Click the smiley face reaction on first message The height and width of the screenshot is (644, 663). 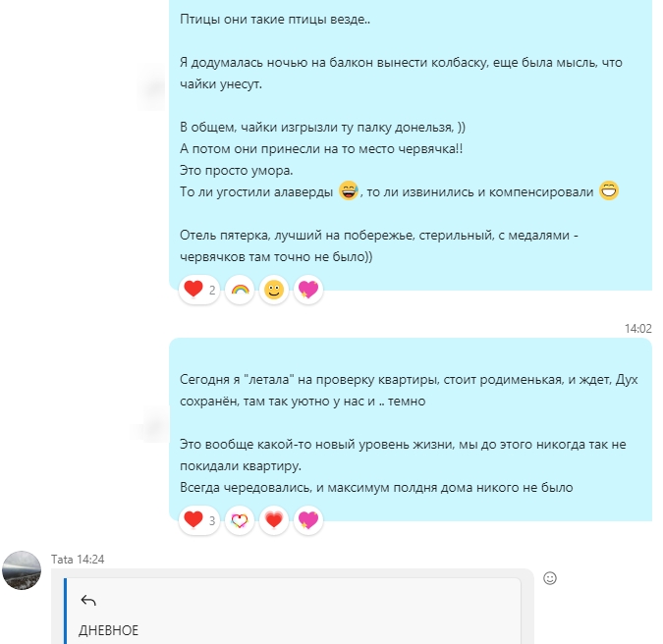coord(274,290)
